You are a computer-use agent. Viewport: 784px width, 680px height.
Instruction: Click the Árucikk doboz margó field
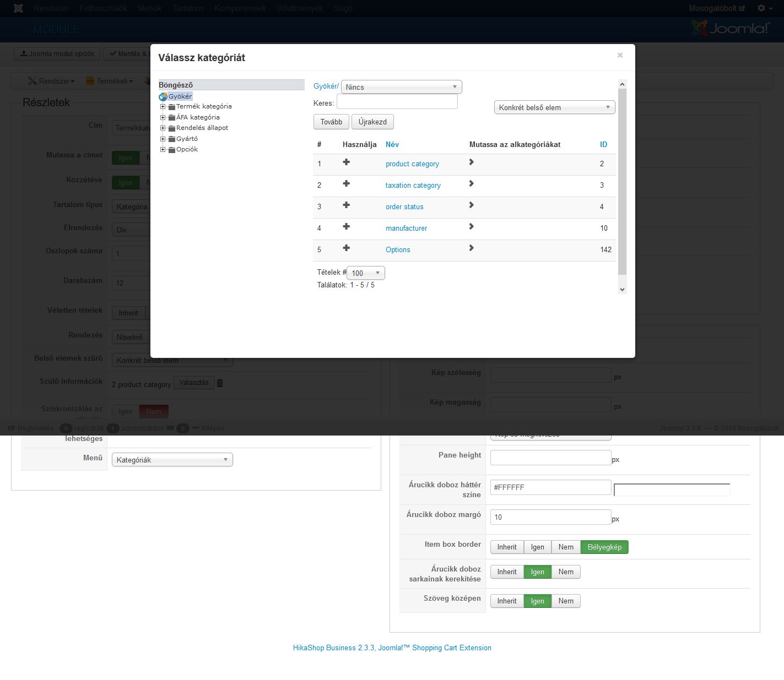[551, 517]
